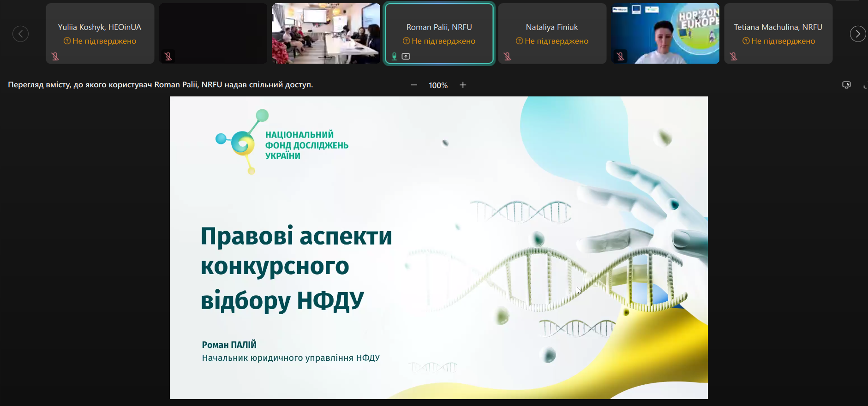Zoom out shared content with minus
The height and width of the screenshot is (406, 868).
click(x=414, y=85)
